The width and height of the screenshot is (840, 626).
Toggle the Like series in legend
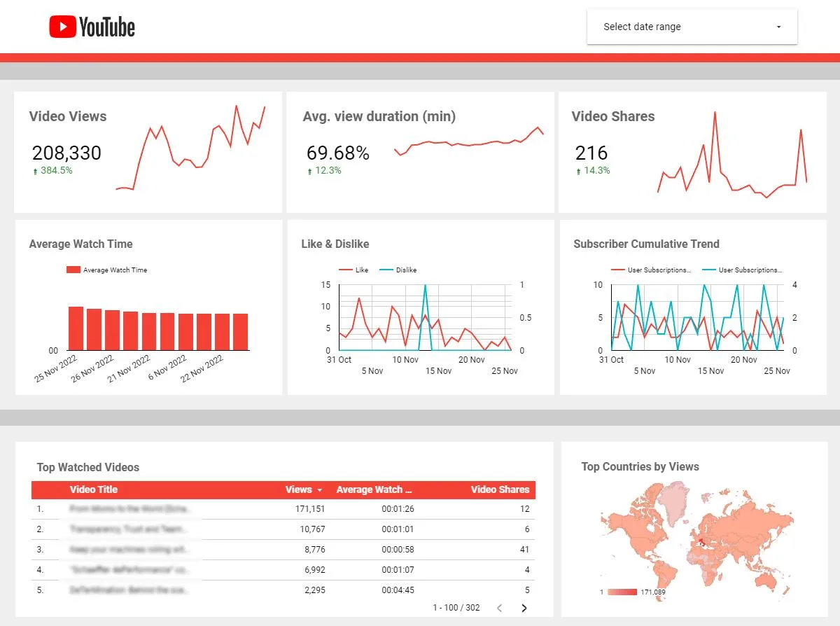point(354,270)
